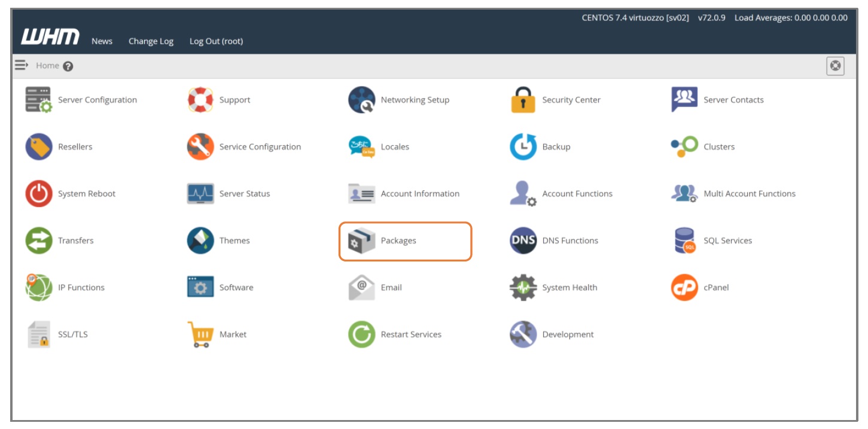The height and width of the screenshot is (429, 868).
Task: Click the Multi Account Functions label
Action: 750,194
